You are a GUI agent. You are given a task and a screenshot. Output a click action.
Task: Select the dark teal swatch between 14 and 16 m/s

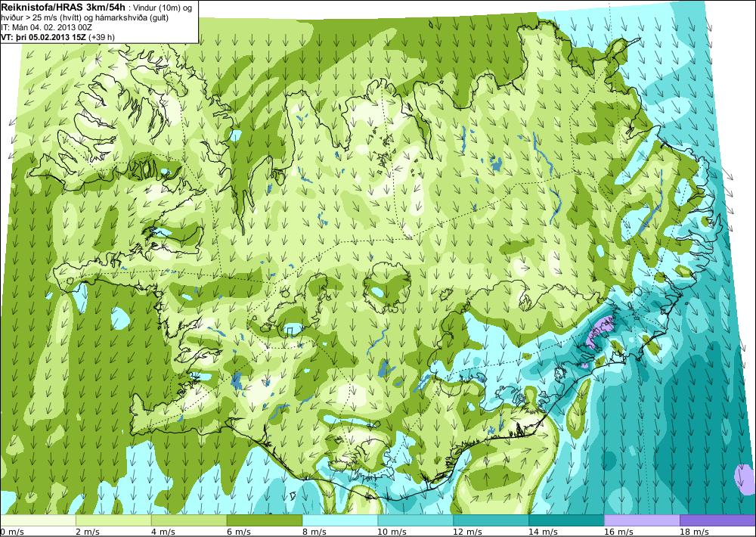566,520
